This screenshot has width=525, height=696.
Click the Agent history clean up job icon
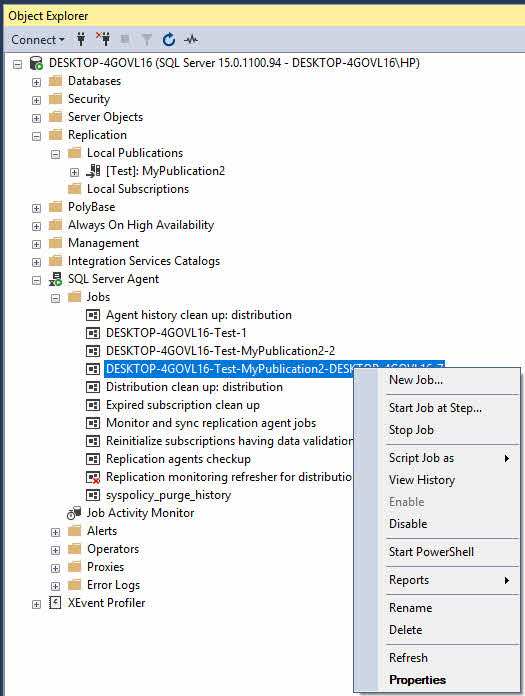point(93,315)
